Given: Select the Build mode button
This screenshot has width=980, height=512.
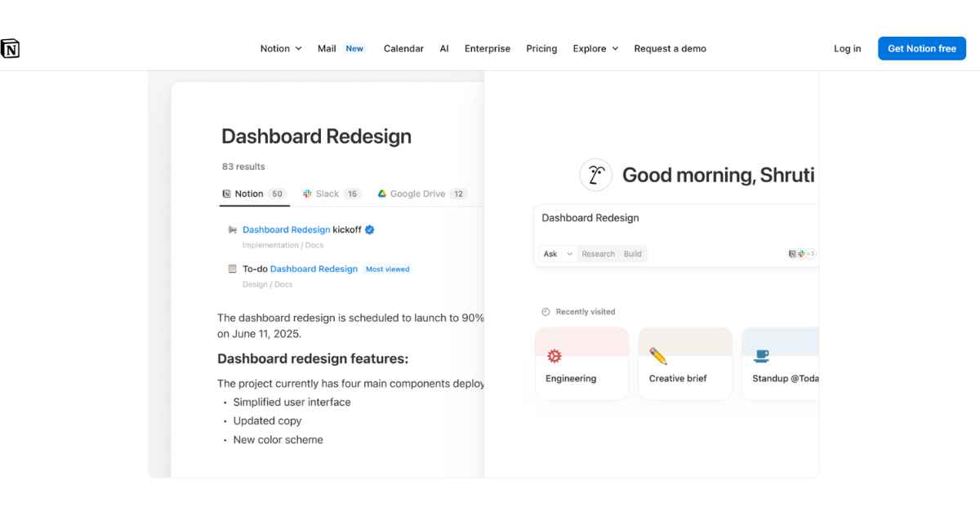Looking at the screenshot, I should [633, 254].
